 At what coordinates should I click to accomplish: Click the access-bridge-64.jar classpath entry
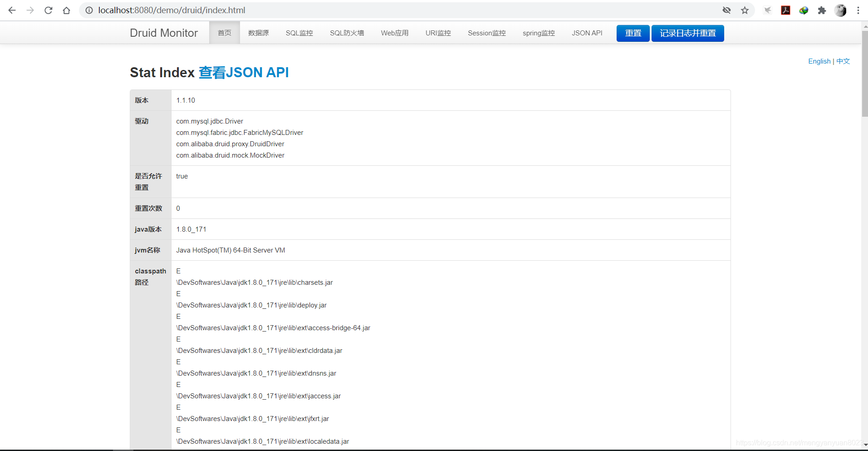(x=273, y=328)
